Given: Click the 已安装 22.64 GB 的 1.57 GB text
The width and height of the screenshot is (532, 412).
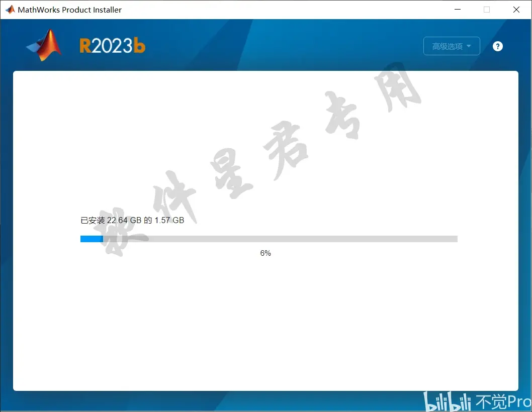Looking at the screenshot, I should (x=132, y=221).
